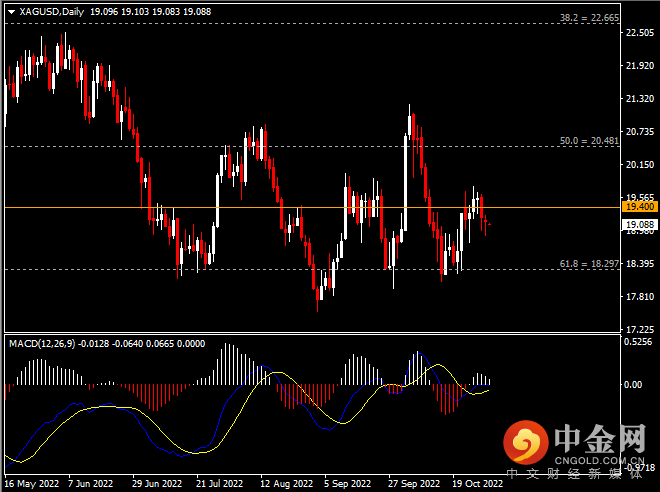The width and height of the screenshot is (660, 492).
Task: Open the XAGUSD chart dropdown triangle
Action: click(11, 12)
